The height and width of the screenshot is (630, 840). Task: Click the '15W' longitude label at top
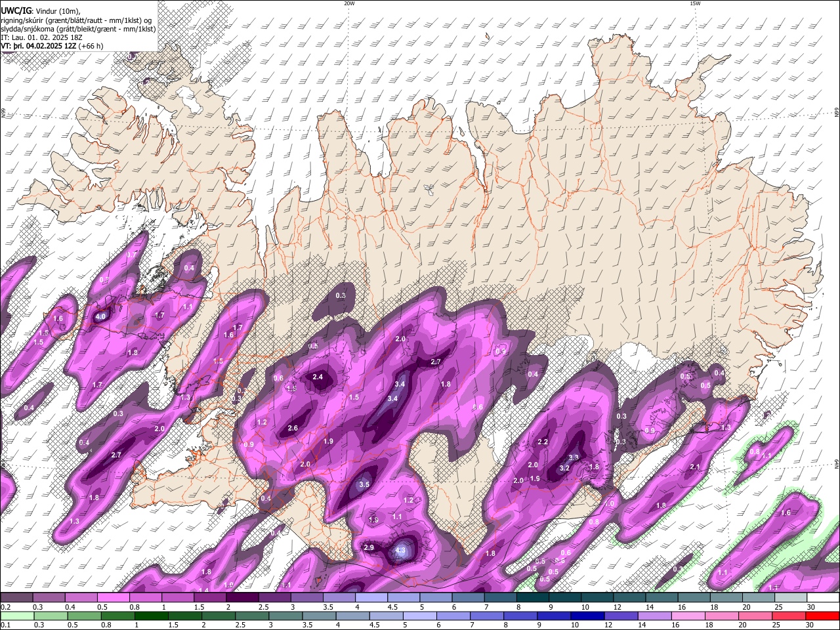(x=695, y=3)
